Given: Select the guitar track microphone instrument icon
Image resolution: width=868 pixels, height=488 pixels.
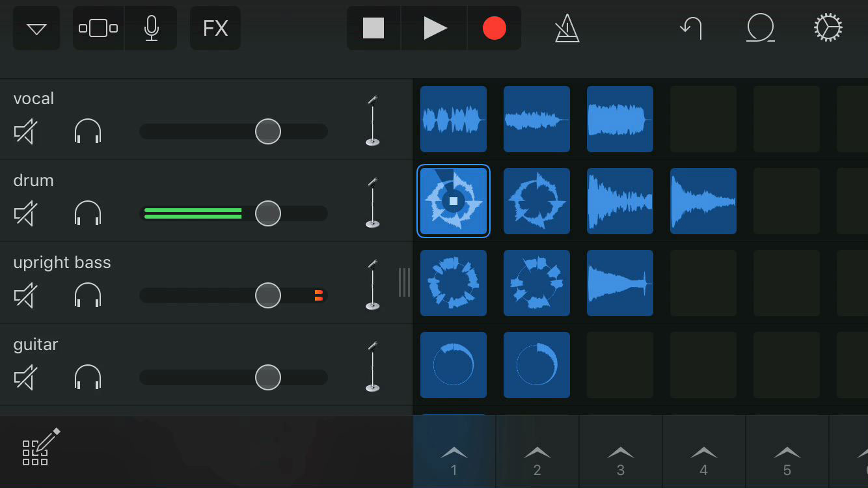Looking at the screenshot, I should (x=372, y=366).
